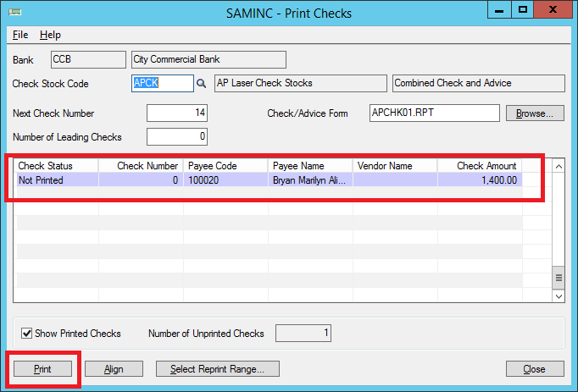Click the Close button at bottom right
This screenshot has width=578, height=392.
(535, 369)
